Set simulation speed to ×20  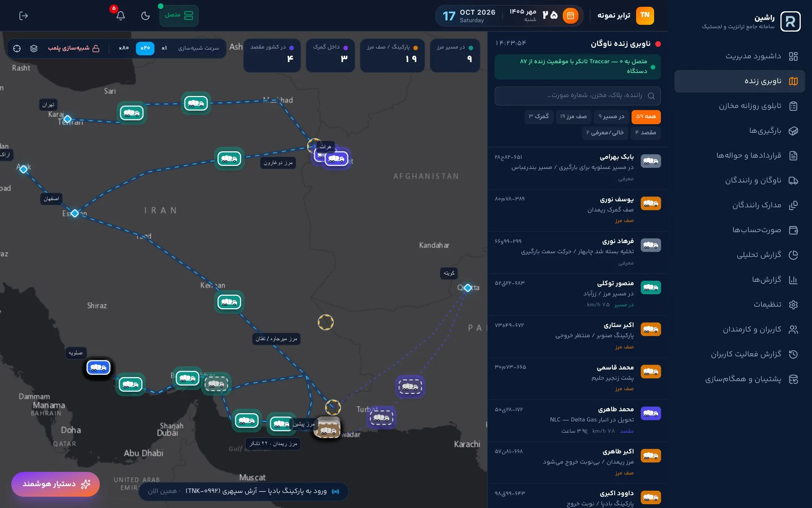point(145,48)
